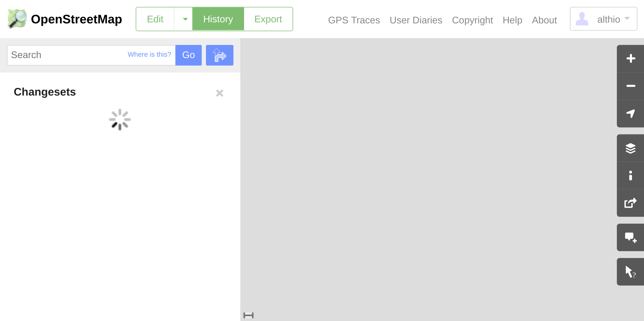Screen dimensions: 644x321
Task: Zoom in with the plus button
Action: pyautogui.click(x=630, y=58)
